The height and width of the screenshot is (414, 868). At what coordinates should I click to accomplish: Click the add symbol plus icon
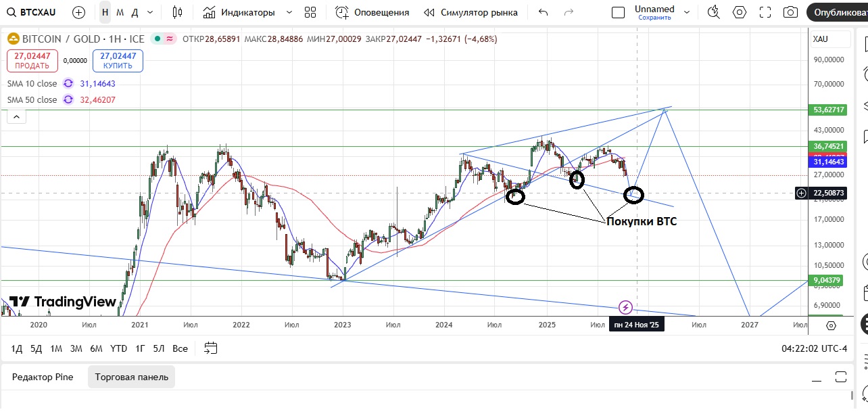[x=78, y=12]
